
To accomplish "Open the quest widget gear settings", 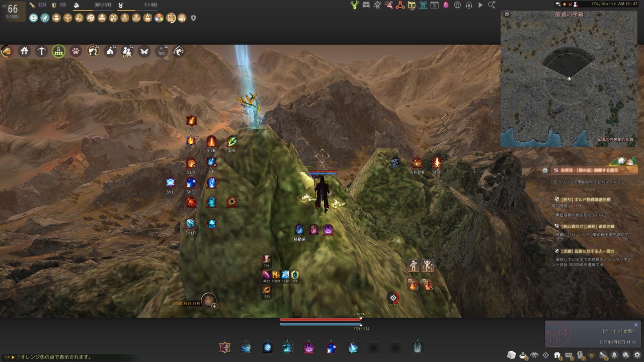I will (x=545, y=170).
